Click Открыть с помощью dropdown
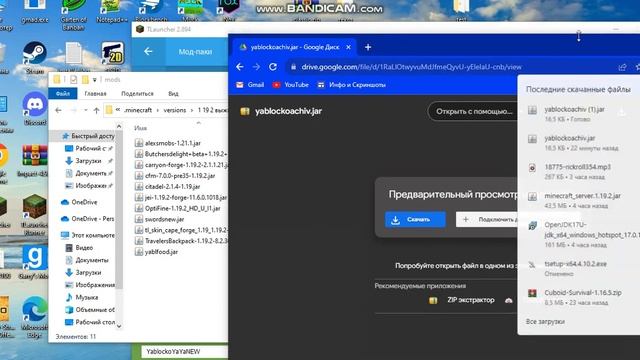The width and height of the screenshot is (640, 360). click(473, 111)
